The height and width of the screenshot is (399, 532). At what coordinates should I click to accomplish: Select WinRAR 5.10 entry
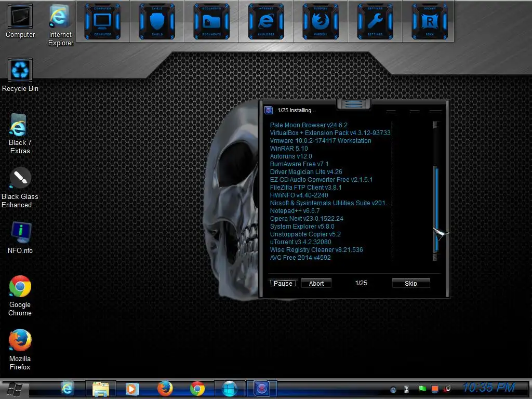point(289,148)
